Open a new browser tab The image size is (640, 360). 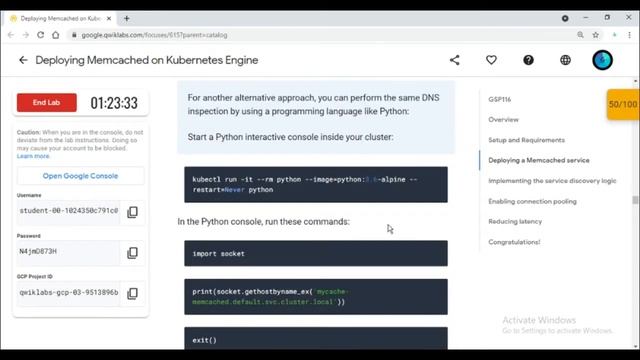pyautogui.click(x=127, y=18)
